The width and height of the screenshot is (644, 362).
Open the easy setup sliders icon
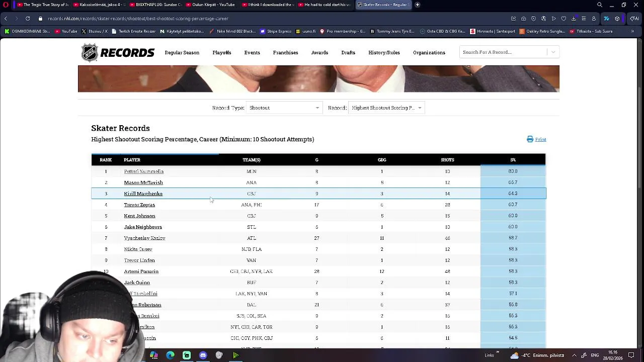[584, 19]
